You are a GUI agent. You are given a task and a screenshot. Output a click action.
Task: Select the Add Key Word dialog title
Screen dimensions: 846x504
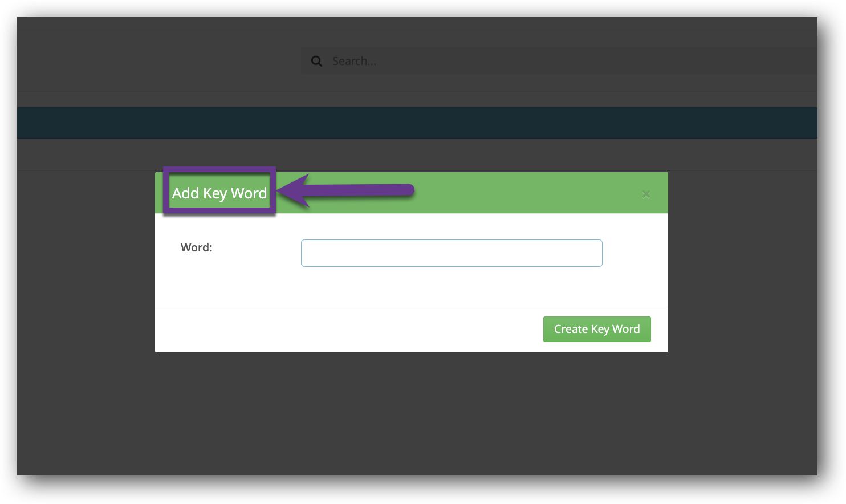tap(219, 193)
